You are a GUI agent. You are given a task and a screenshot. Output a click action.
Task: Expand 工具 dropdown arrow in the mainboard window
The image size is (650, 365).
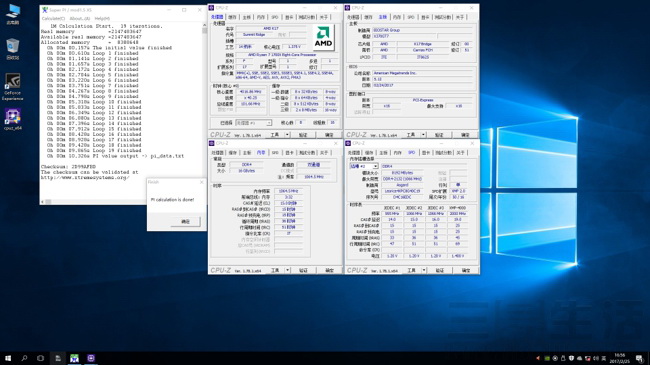(423, 135)
